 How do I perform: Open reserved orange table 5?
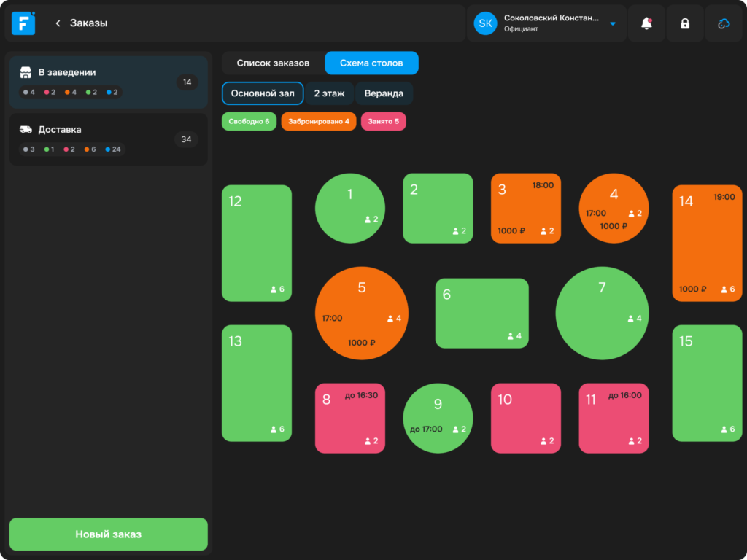[362, 314]
